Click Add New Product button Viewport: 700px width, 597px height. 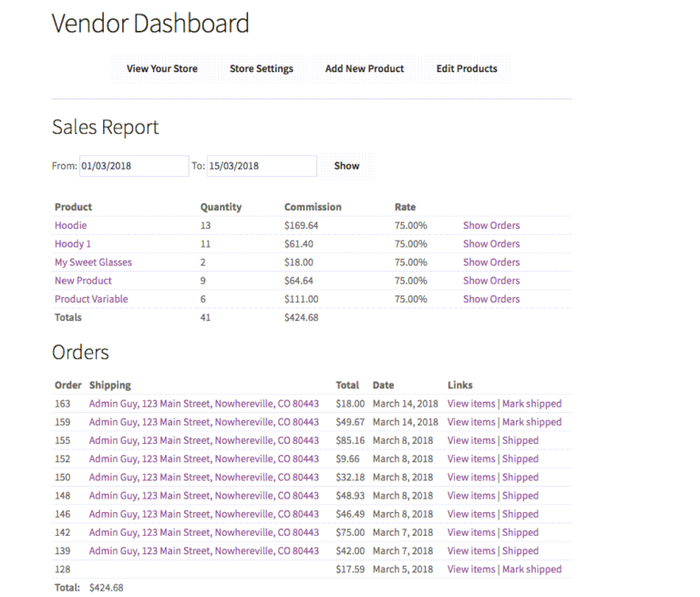[x=365, y=68]
